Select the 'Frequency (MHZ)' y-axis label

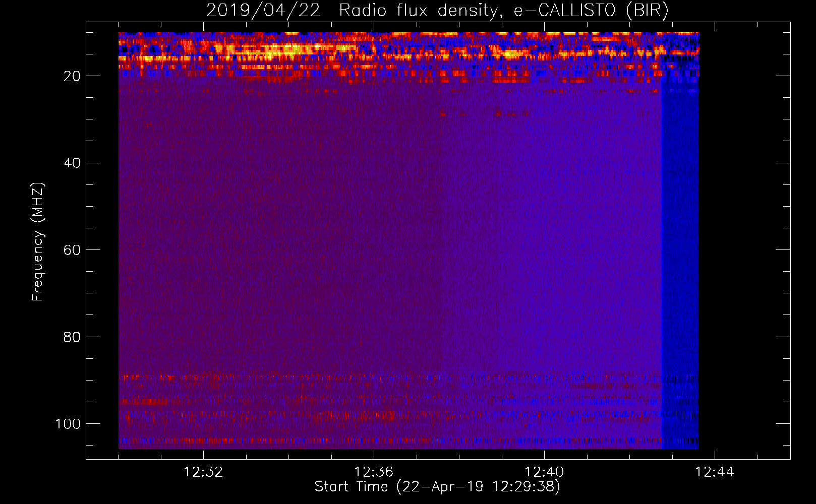pos(38,241)
